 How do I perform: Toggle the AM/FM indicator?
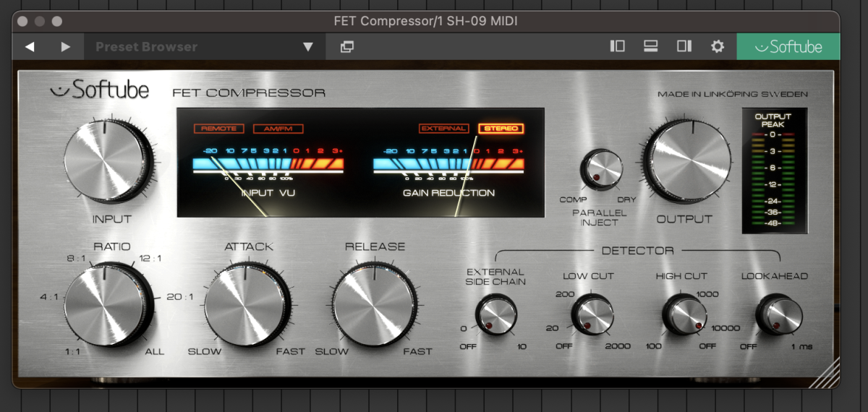(278, 129)
